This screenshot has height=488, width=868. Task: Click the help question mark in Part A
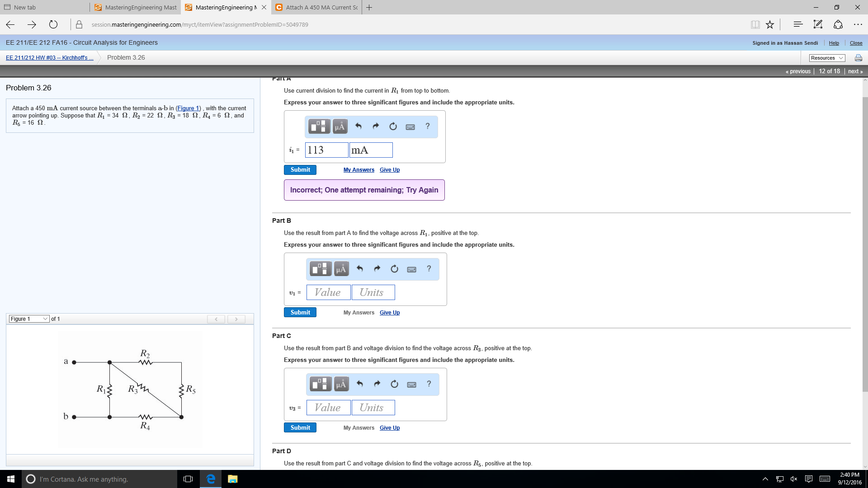pos(427,126)
